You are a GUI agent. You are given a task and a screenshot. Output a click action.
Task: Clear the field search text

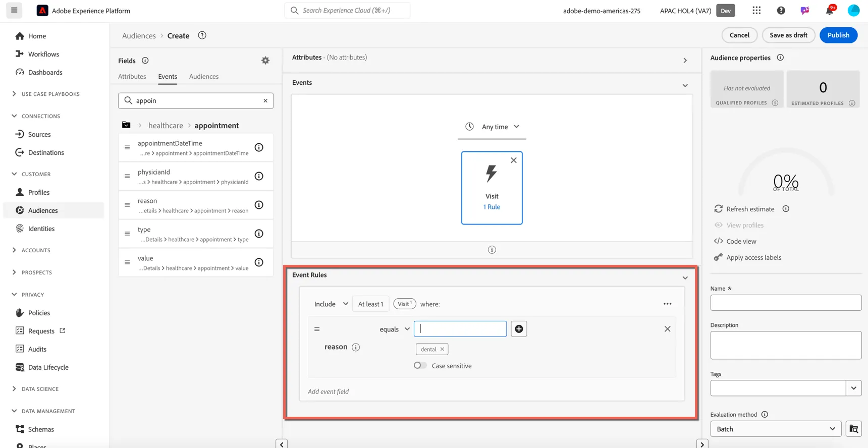(x=265, y=100)
